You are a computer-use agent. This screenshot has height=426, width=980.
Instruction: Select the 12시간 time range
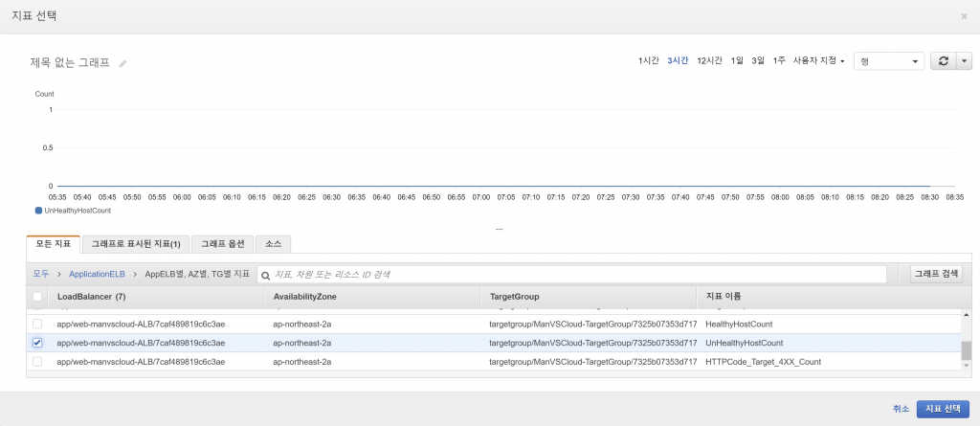[709, 60]
